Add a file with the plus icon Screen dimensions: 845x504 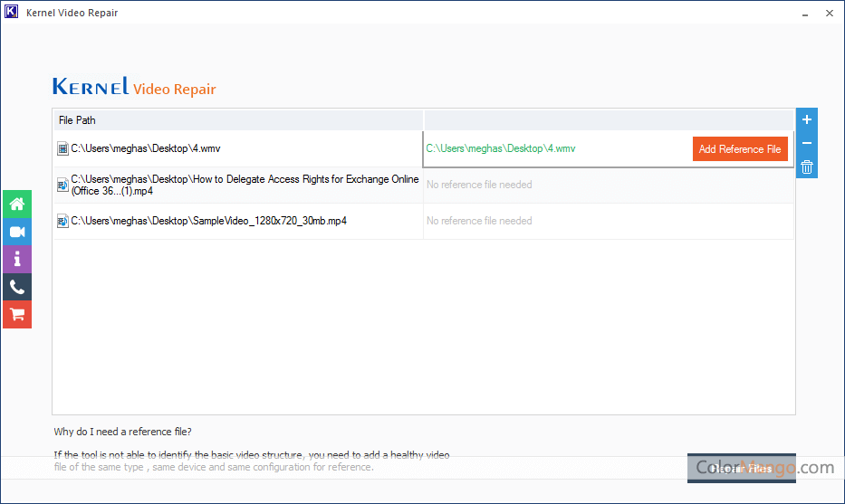tap(807, 120)
